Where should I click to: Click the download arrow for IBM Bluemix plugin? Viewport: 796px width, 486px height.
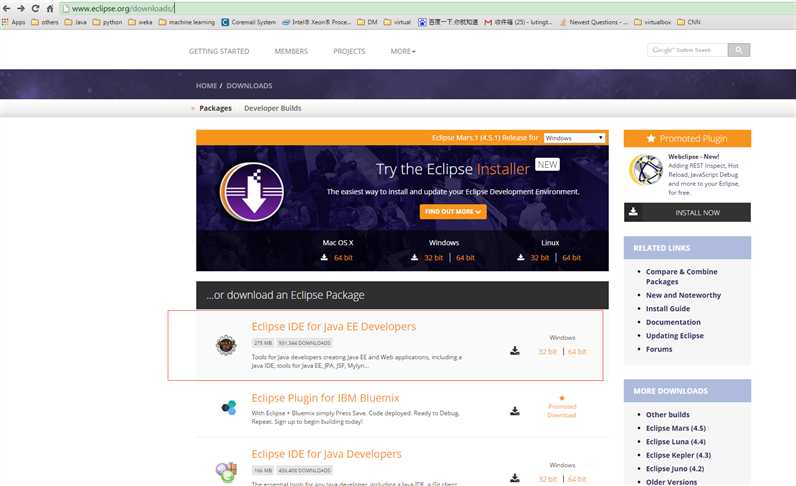coord(515,410)
